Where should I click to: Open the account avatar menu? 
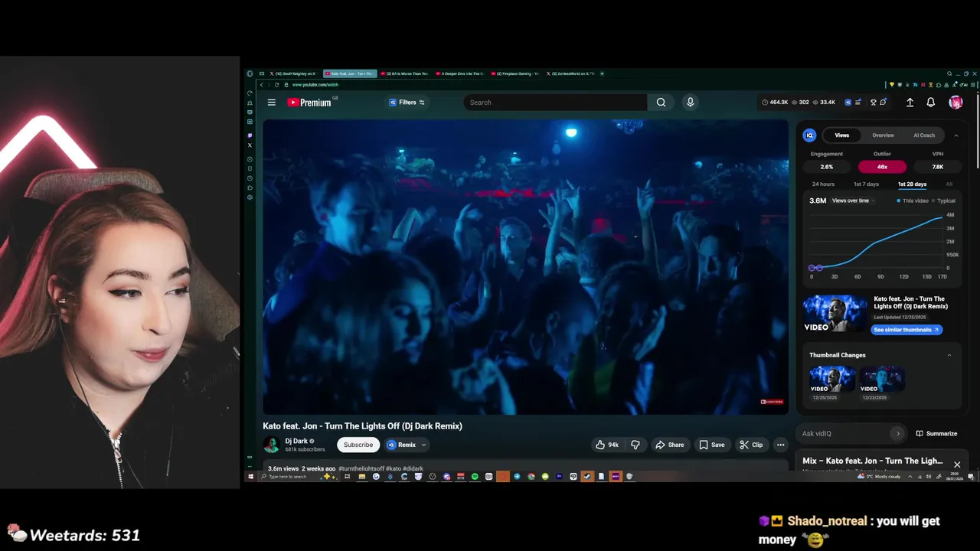[x=955, y=103]
